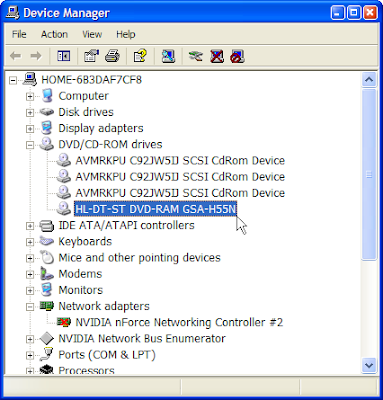The height and width of the screenshot is (400, 383).
Task: Click the scrollbar up arrow
Action: (369, 80)
